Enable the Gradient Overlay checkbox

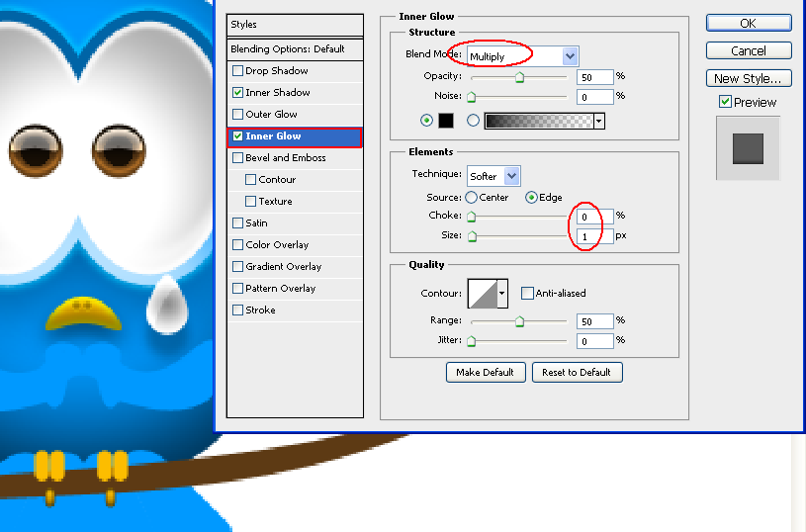(237, 267)
